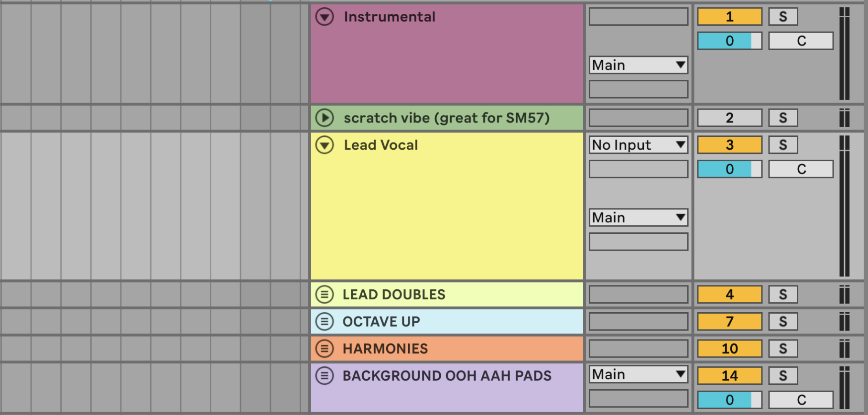Click the Lead Vocal volume slider
The image size is (868, 415).
coord(729,169)
